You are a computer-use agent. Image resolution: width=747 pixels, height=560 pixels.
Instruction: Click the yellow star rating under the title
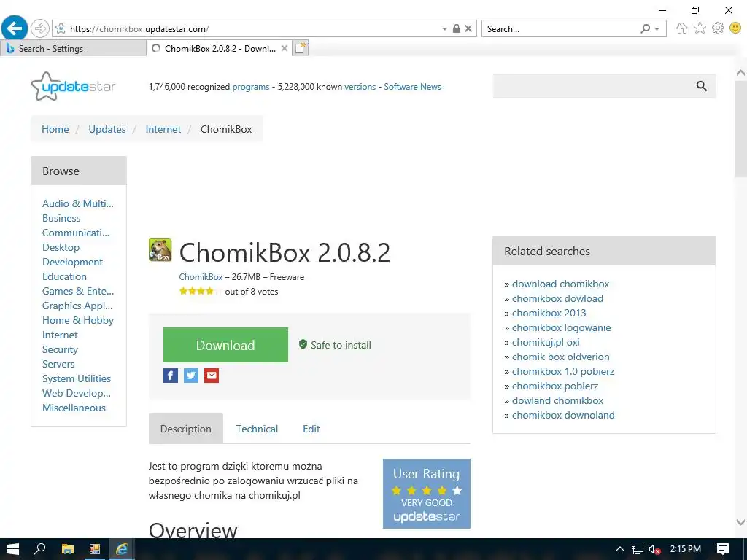200,291
